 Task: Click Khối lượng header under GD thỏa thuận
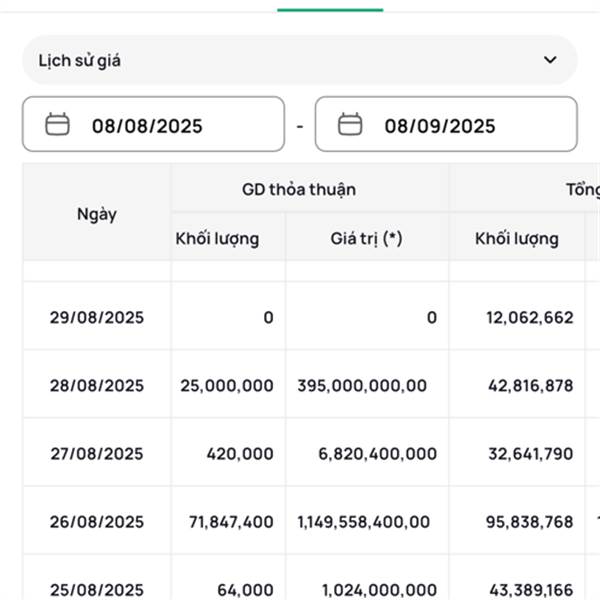[217, 239]
